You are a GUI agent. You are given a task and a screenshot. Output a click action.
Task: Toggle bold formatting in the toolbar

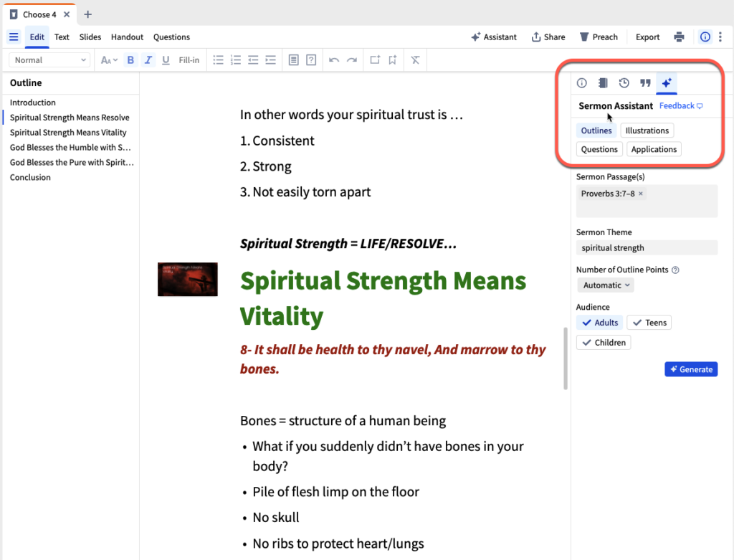click(130, 60)
